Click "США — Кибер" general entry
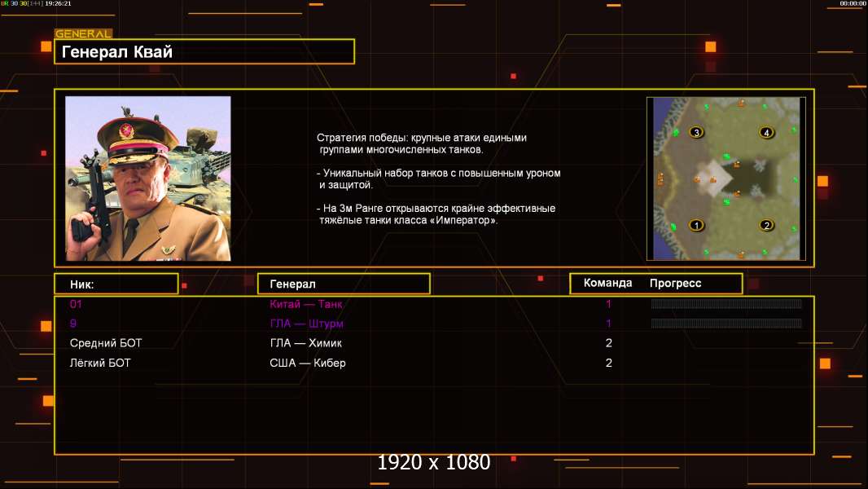 [x=307, y=363]
